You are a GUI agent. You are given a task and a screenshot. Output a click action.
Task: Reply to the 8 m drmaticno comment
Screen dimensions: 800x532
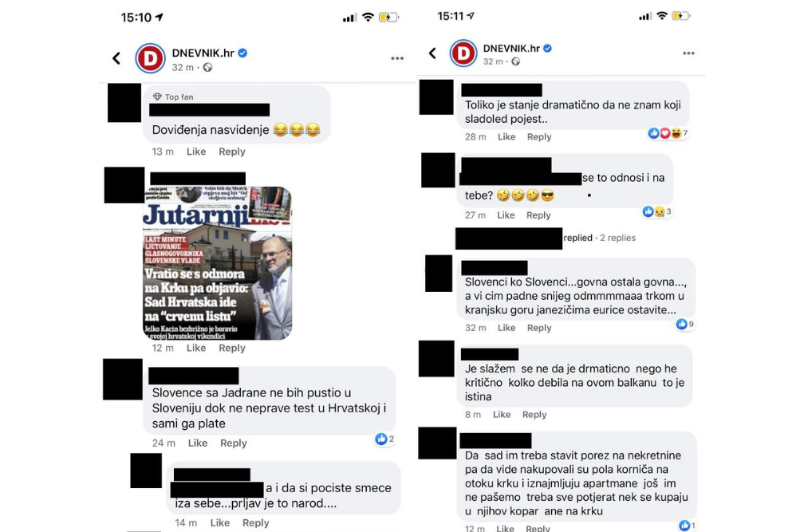pyautogui.click(x=534, y=415)
